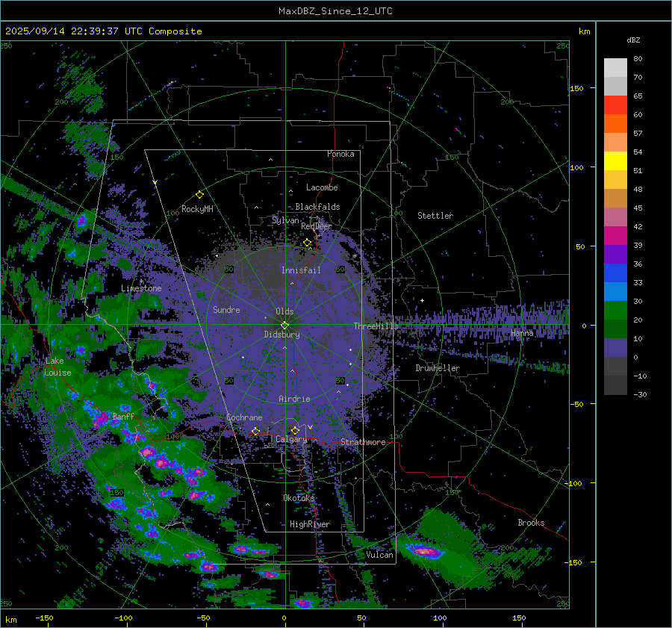
Task: Click the Ponoka town label
Action: click(x=340, y=154)
